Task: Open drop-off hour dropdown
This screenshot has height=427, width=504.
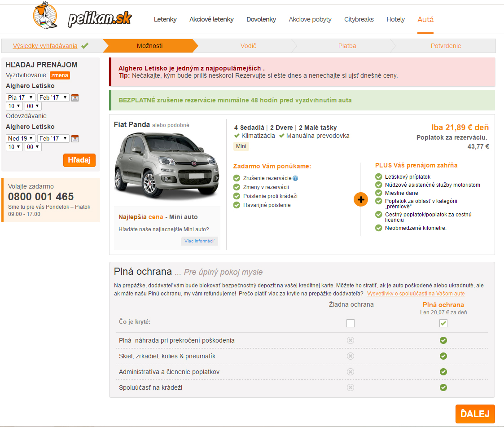Action: click(x=14, y=147)
